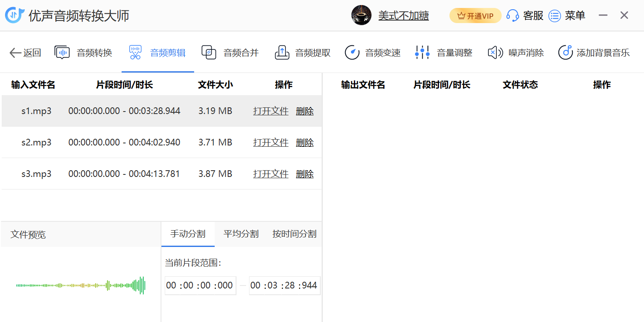Open the Audio Convert (音频转换) tool icon
The height and width of the screenshot is (322, 644).
click(x=62, y=53)
